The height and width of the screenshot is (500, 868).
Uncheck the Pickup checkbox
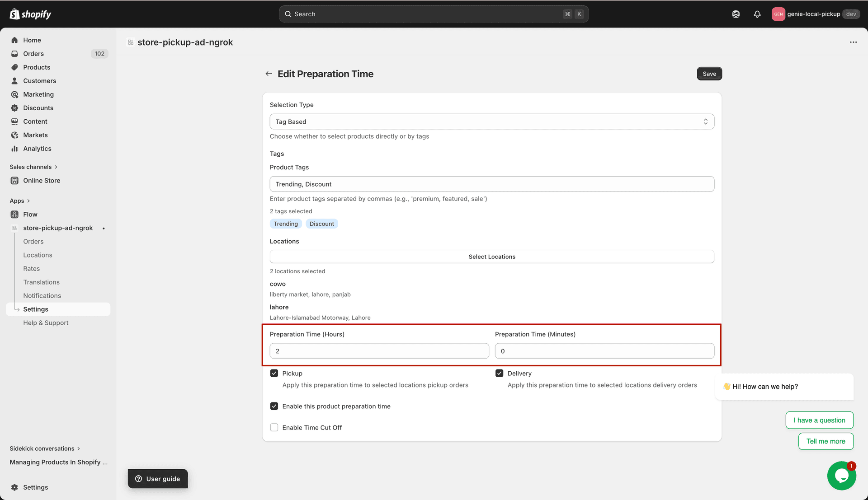tap(274, 373)
